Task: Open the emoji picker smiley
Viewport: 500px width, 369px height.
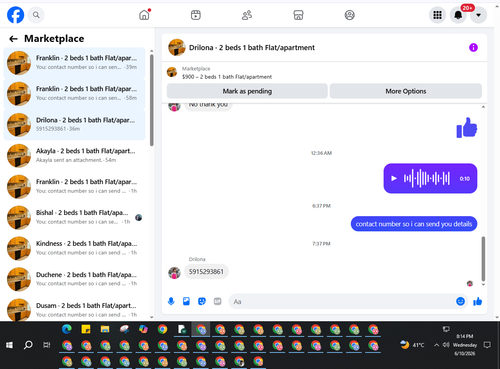Action: [460, 301]
